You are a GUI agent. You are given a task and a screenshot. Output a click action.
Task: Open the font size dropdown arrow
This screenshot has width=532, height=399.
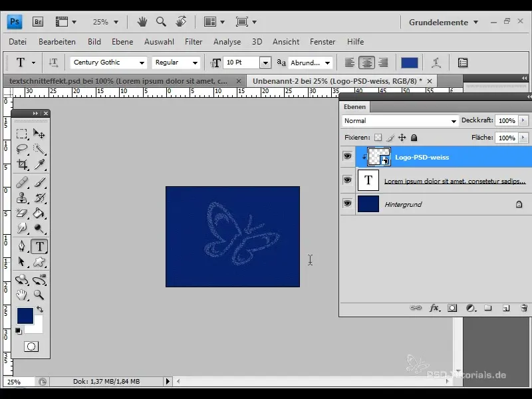pos(265,63)
